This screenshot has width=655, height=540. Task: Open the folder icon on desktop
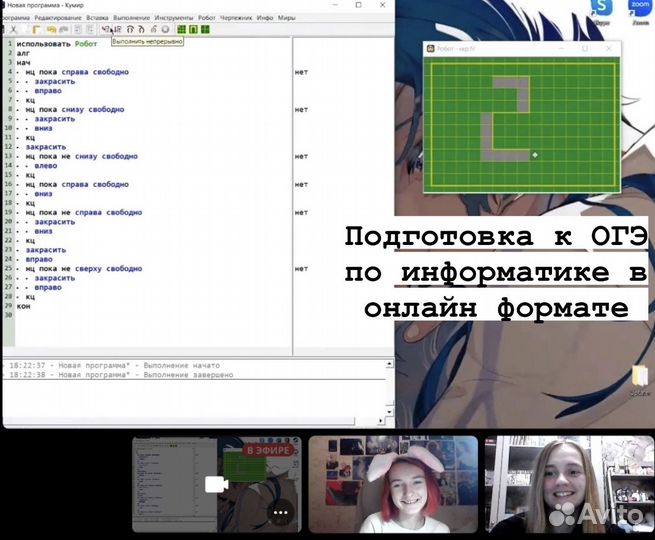[640, 378]
